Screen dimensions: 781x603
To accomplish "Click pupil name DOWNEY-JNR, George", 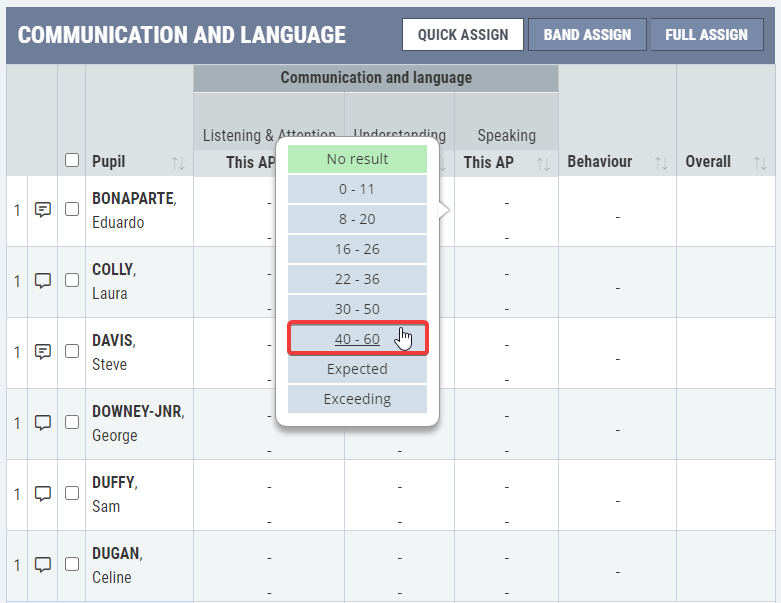I will [138, 423].
